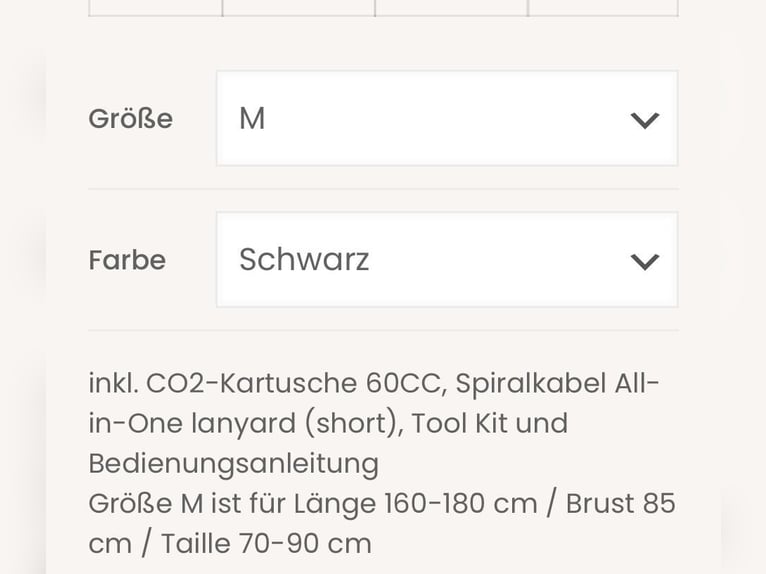Click the chevron arrow beside size M
Viewport: 766px width, 574px height.
645,120
